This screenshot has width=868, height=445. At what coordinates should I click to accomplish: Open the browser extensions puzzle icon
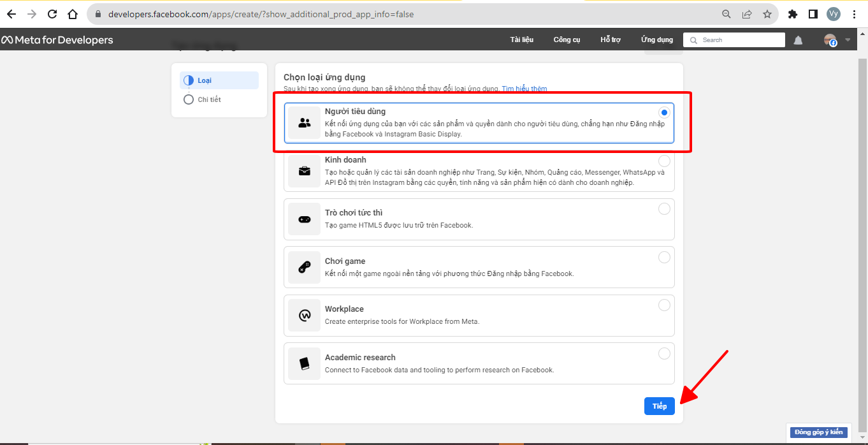click(x=793, y=14)
